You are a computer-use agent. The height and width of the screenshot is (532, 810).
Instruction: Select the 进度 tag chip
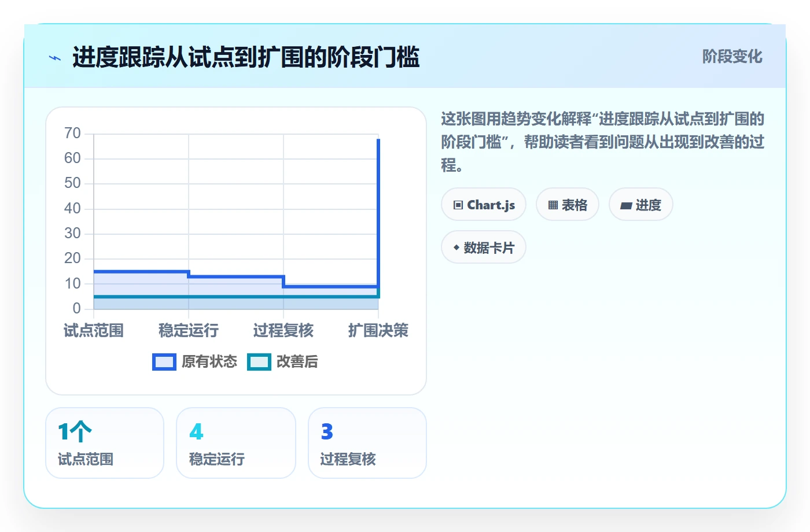(641, 205)
